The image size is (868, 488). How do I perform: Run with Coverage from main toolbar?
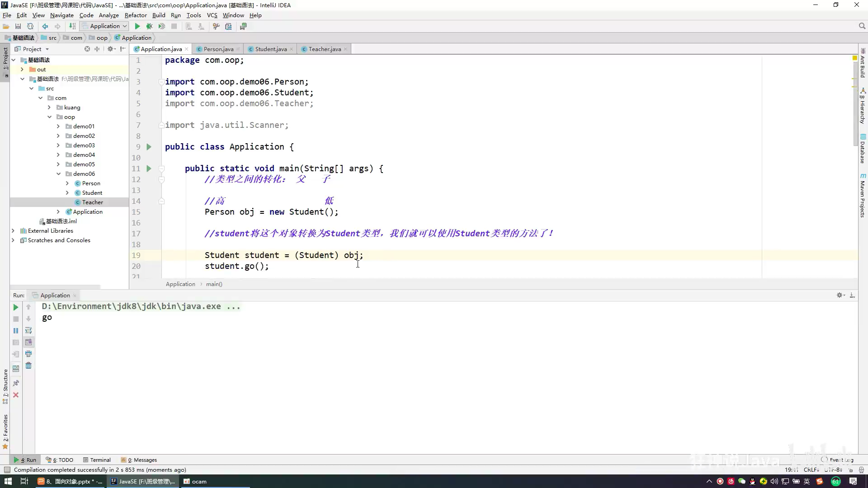click(x=161, y=26)
